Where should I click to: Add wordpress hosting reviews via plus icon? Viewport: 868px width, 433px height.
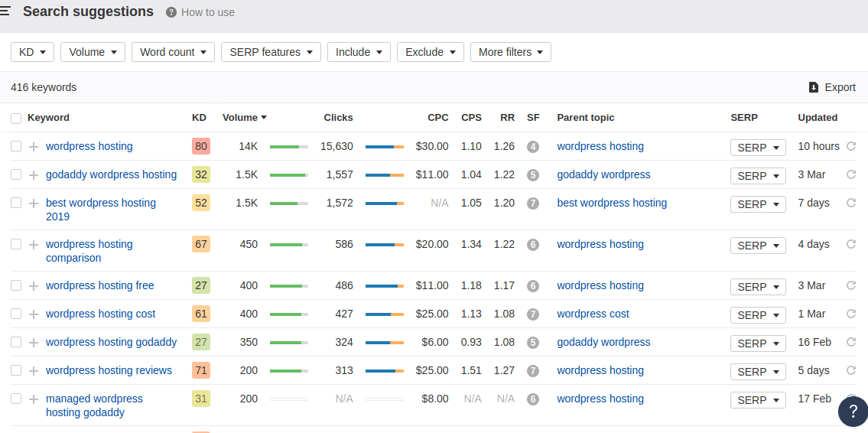[x=34, y=371]
